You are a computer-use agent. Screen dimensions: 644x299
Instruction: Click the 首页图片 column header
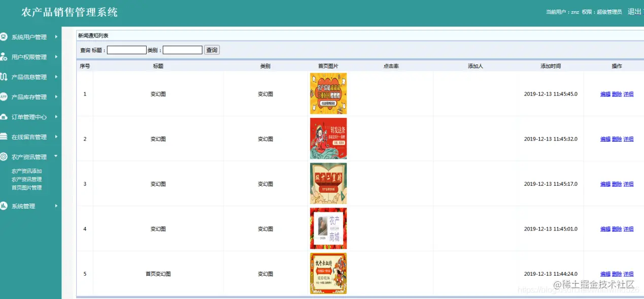(328, 66)
